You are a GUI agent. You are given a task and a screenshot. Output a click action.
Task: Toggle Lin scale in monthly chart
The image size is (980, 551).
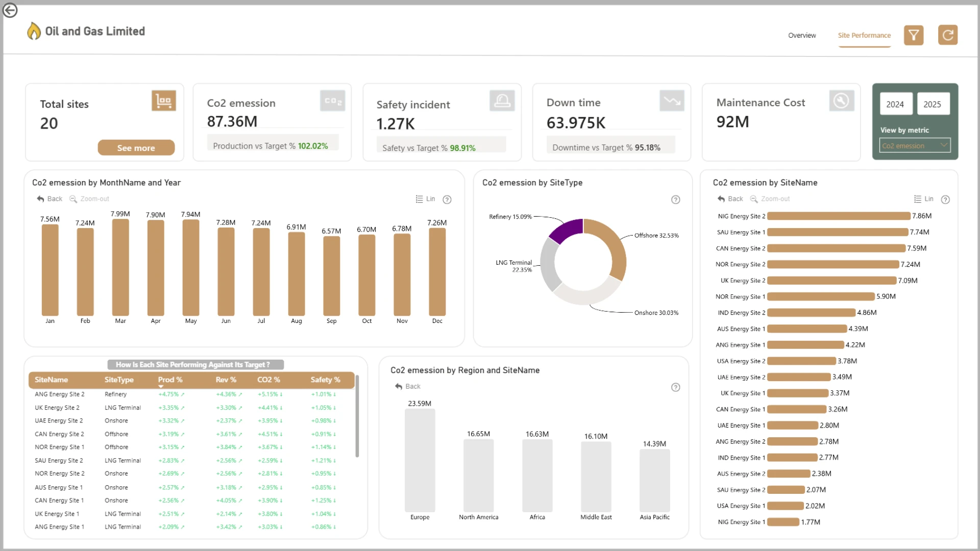[x=425, y=199]
